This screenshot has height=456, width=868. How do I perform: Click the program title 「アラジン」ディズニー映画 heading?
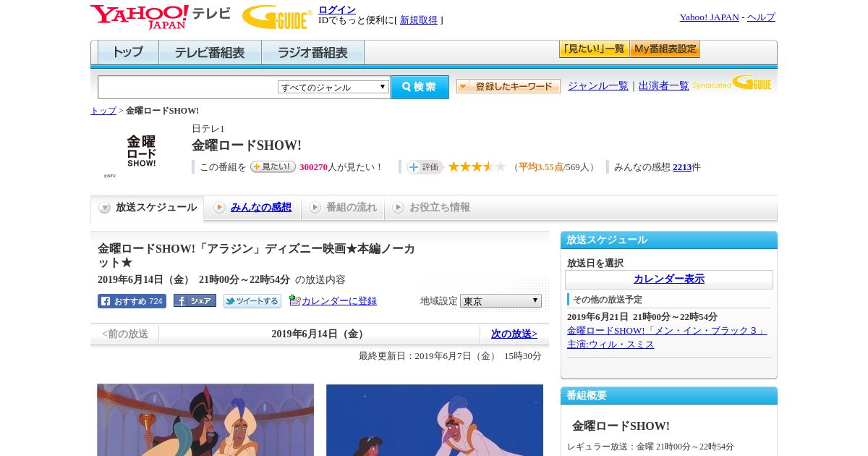point(257,256)
